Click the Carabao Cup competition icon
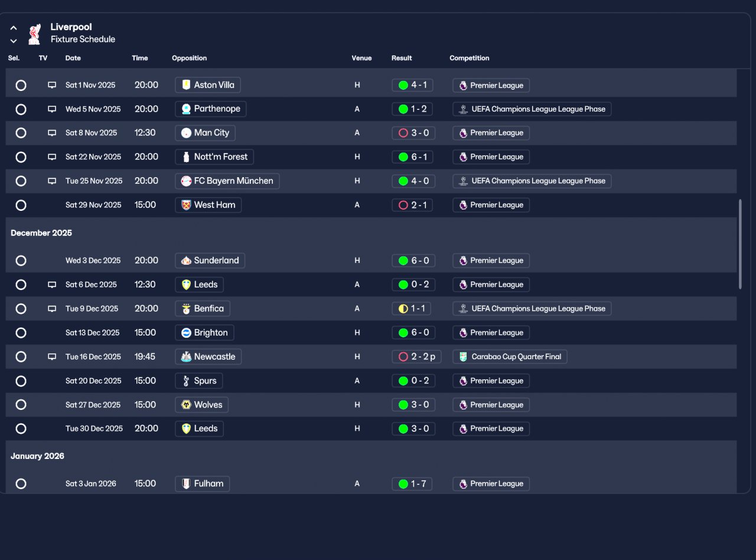Viewport: 756px width, 560px height. coord(463,357)
